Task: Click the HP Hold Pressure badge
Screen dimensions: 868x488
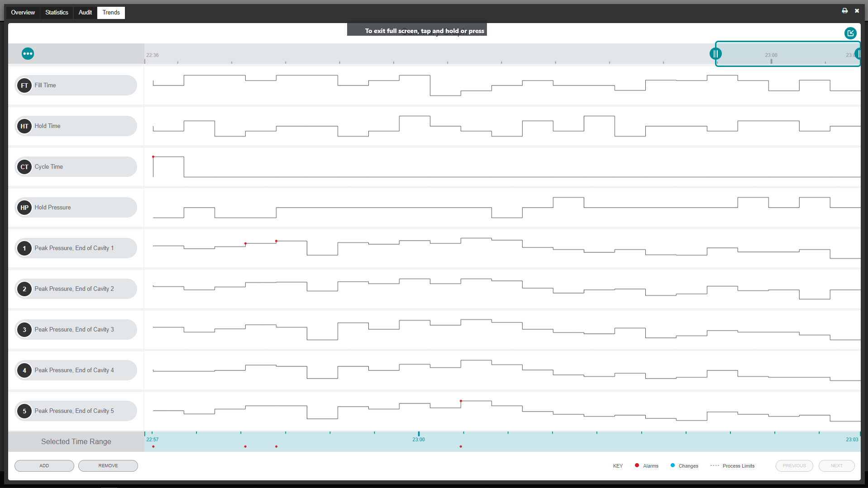Action: 24,208
